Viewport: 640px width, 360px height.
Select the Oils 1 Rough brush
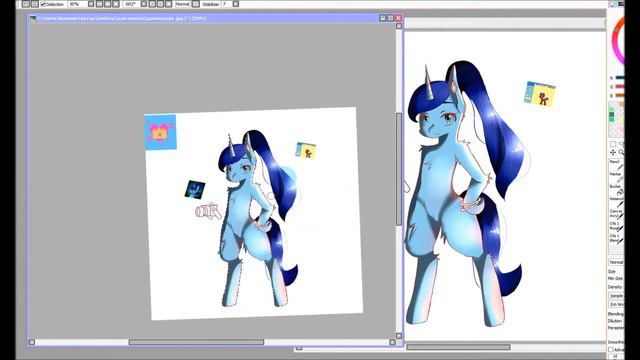[616, 226]
